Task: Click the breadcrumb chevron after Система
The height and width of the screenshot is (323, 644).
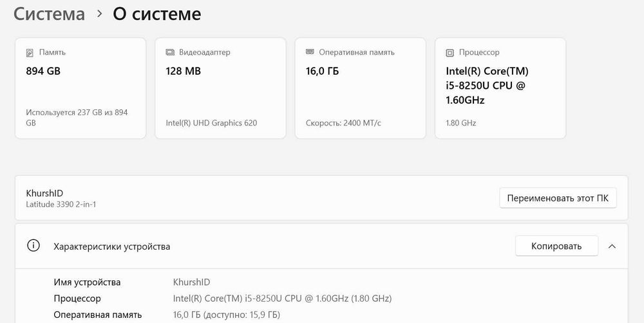Action: pos(99,14)
